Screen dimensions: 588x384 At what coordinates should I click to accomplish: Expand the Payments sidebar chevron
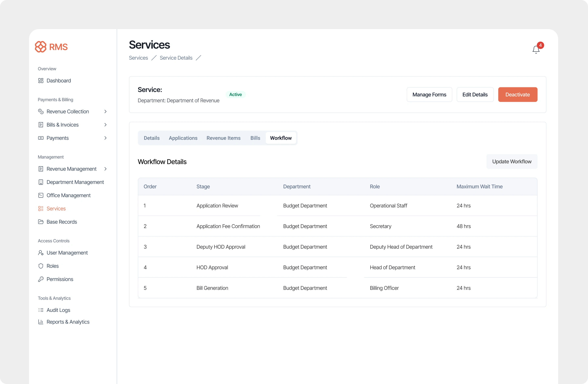(x=105, y=138)
